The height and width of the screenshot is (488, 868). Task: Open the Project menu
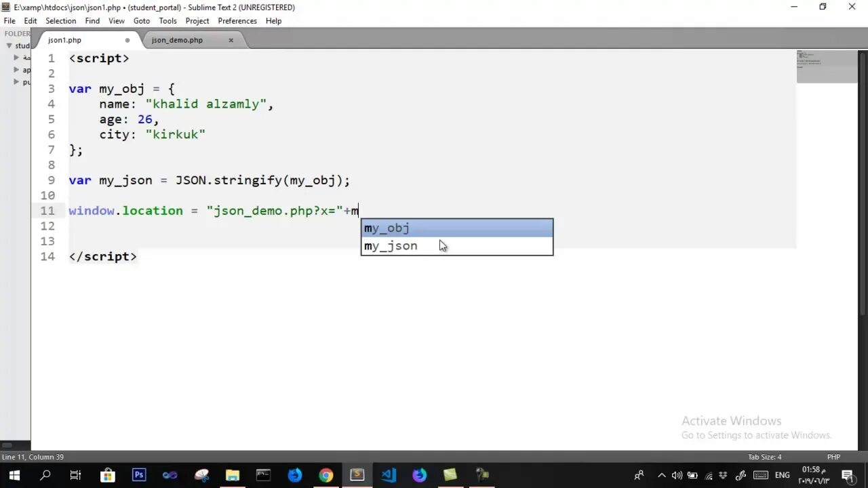[x=197, y=21]
